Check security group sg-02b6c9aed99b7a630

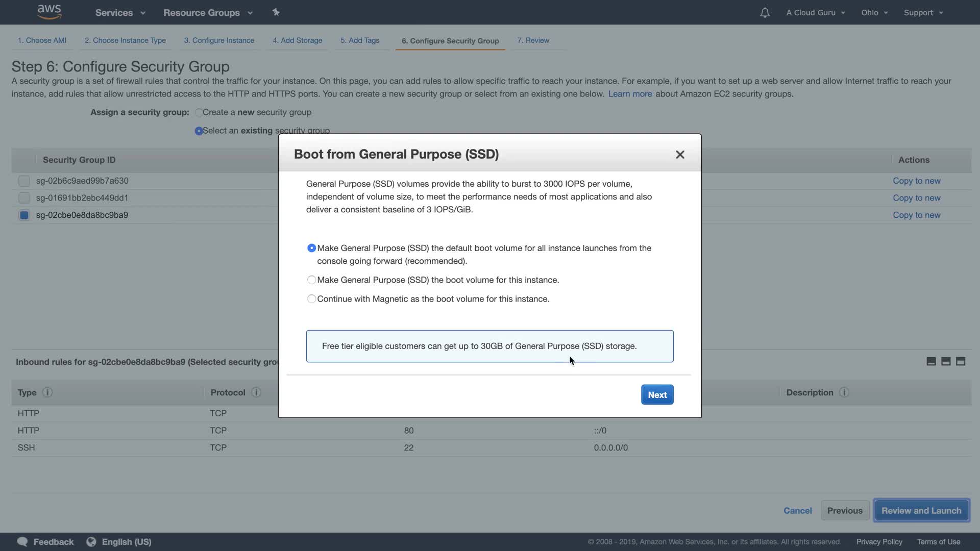tap(24, 181)
